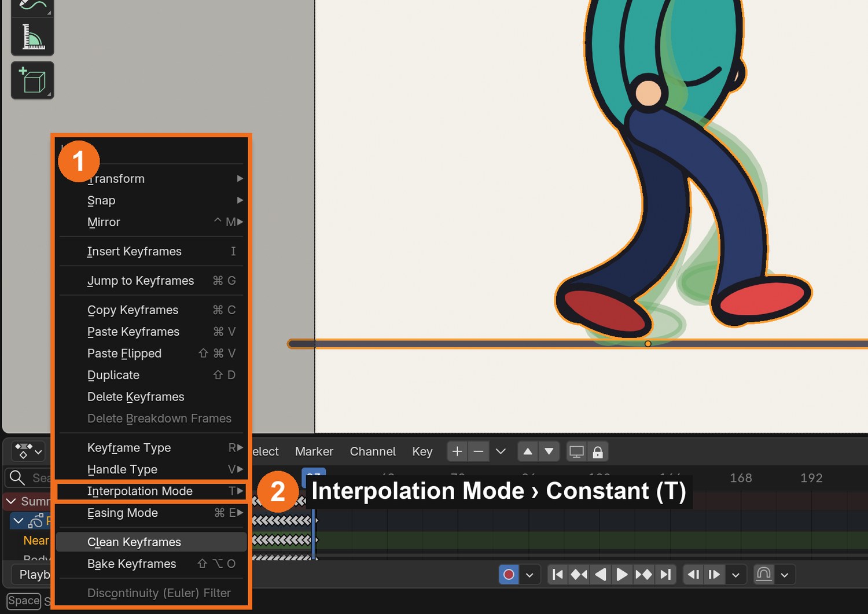Open the dropdown beside the frame step buttons
The image size is (868, 614).
pyautogui.click(x=735, y=574)
